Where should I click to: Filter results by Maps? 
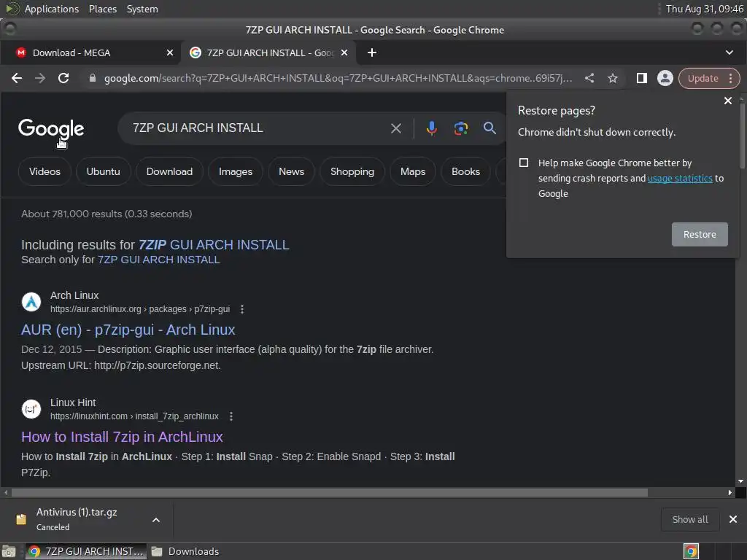pos(413,171)
